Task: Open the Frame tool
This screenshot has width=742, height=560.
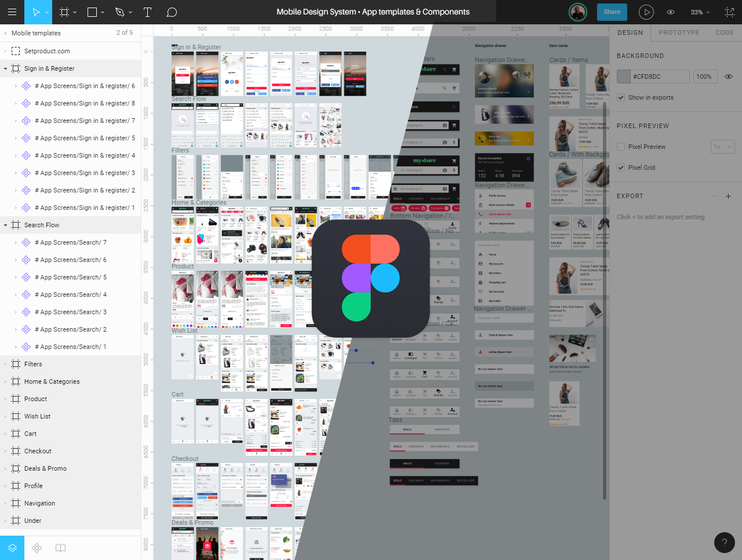Action: click(x=64, y=12)
